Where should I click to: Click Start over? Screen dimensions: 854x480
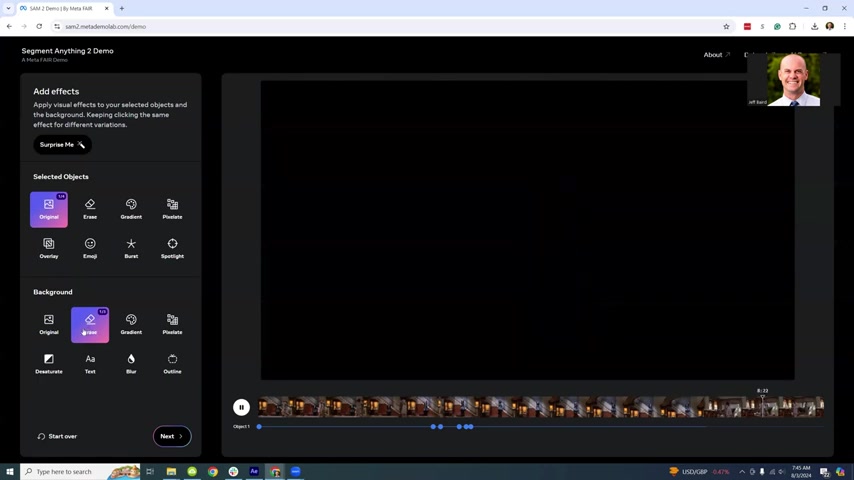tap(57, 436)
